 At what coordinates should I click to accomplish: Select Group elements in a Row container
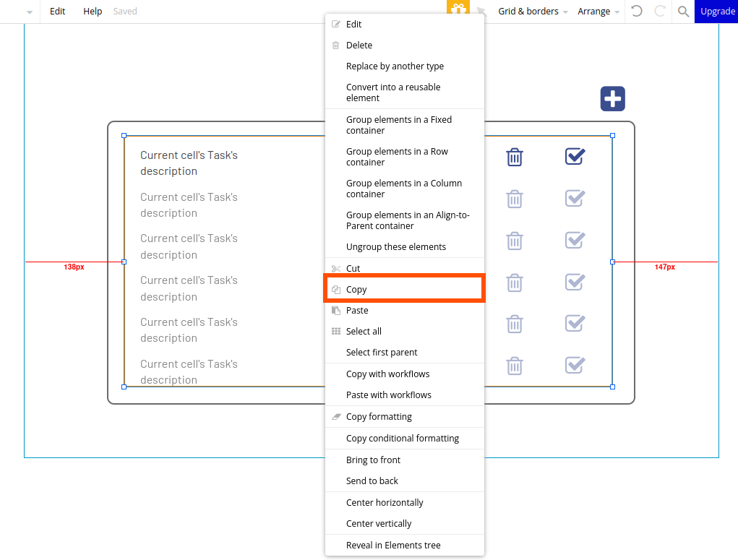[x=404, y=157]
